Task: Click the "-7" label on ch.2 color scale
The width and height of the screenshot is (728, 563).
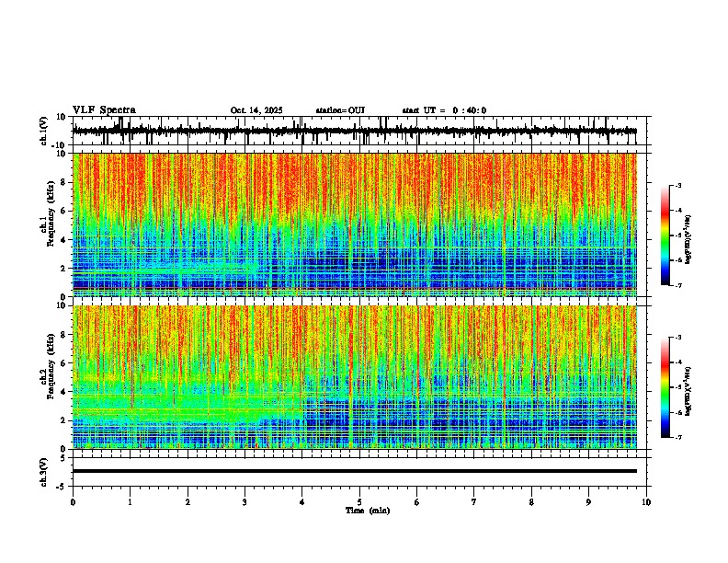Action: [x=677, y=437]
